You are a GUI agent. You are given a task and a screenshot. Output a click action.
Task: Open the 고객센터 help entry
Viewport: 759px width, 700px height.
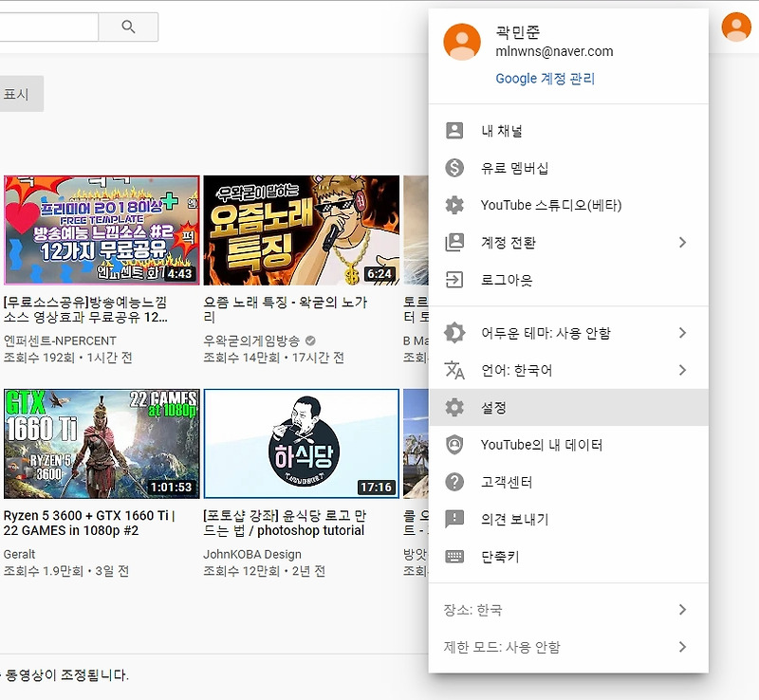[568, 482]
